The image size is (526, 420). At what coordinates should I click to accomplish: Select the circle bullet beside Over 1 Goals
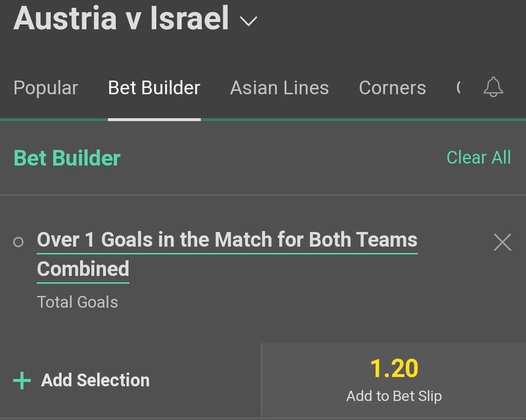coord(18,242)
